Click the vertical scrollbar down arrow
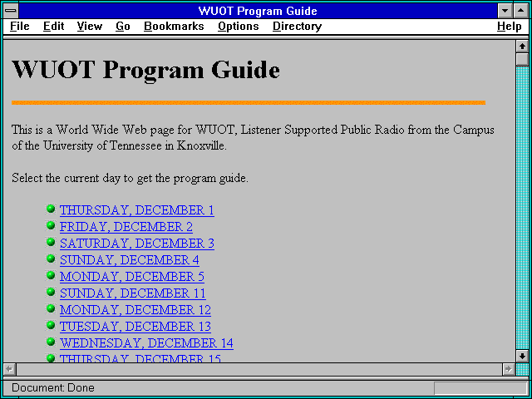Screen dimensions: 532x399 (522, 356)
